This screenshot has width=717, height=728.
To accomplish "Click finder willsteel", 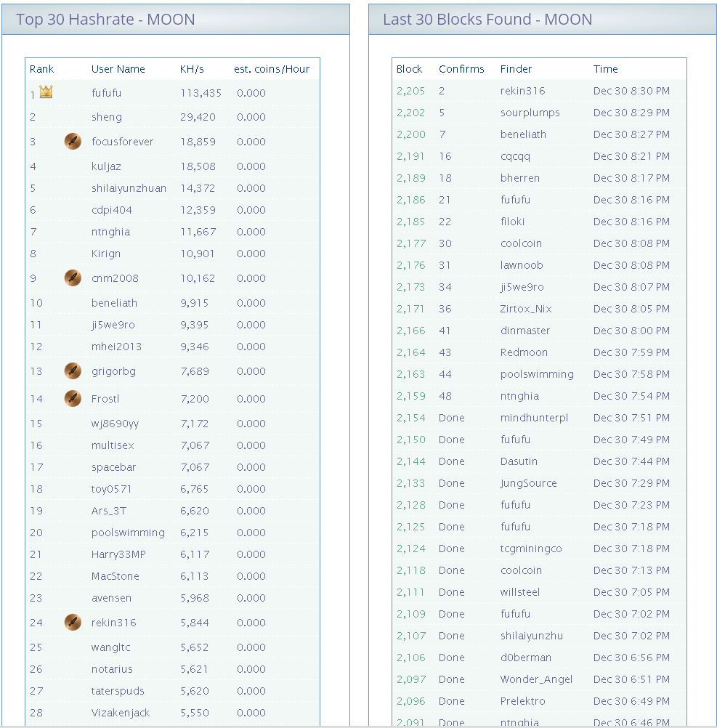I will [x=519, y=592].
